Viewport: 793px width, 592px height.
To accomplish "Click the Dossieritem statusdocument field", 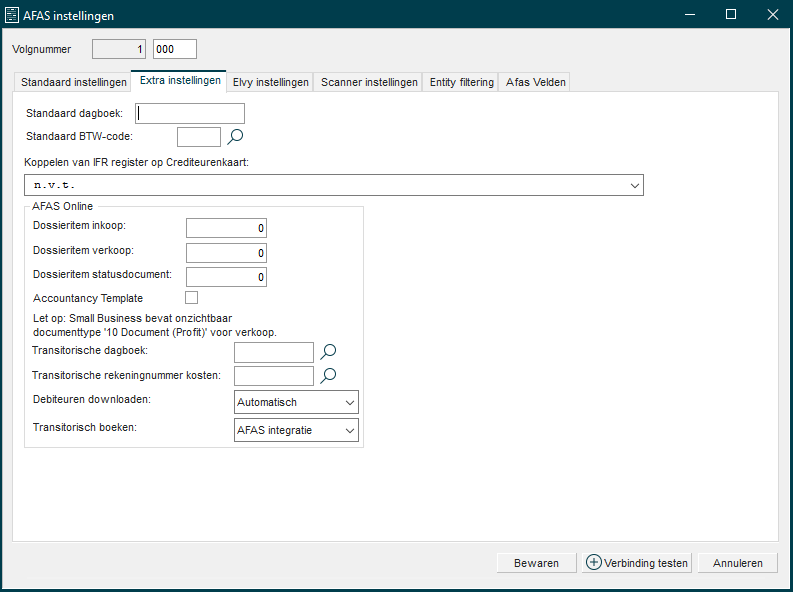I will pyautogui.click(x=226, y=277).
